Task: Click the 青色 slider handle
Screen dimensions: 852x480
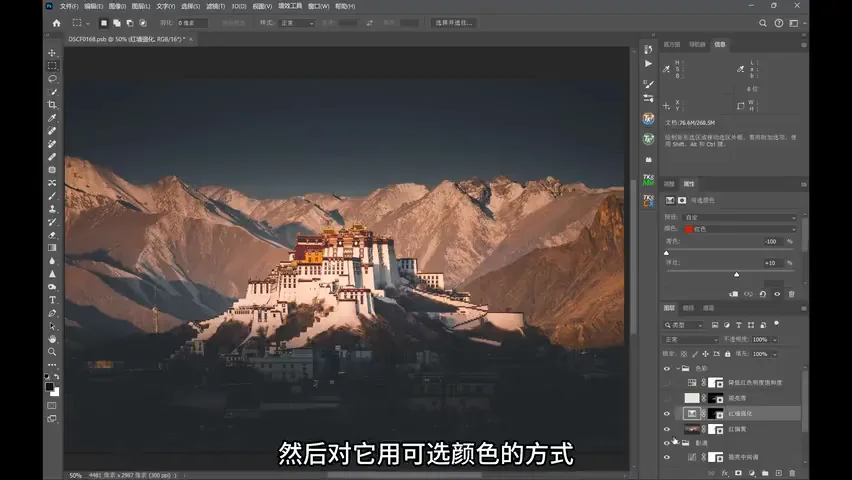Action: pos(667,253)
